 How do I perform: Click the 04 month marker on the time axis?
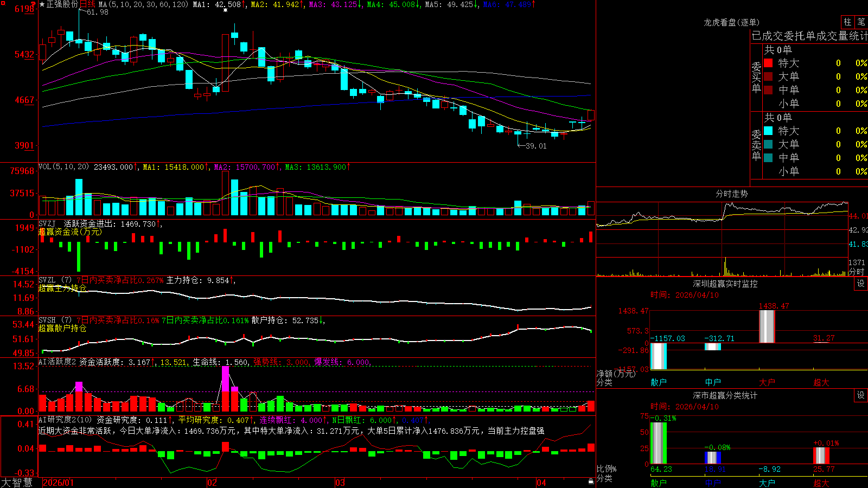[x=541, y=483]
